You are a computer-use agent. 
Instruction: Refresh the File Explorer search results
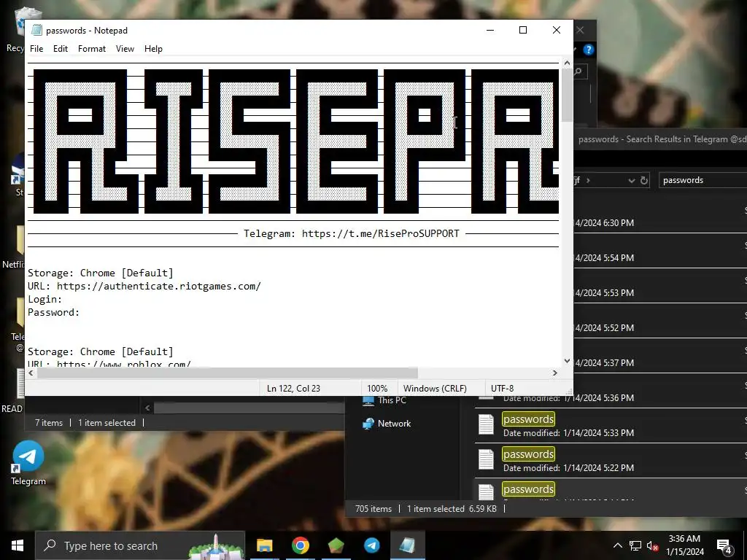643,181
